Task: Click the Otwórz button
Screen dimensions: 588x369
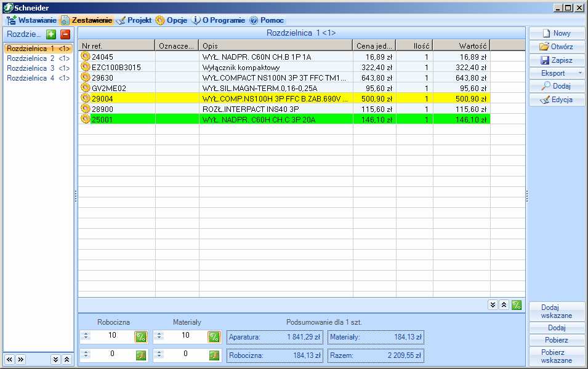Action: 557,47
